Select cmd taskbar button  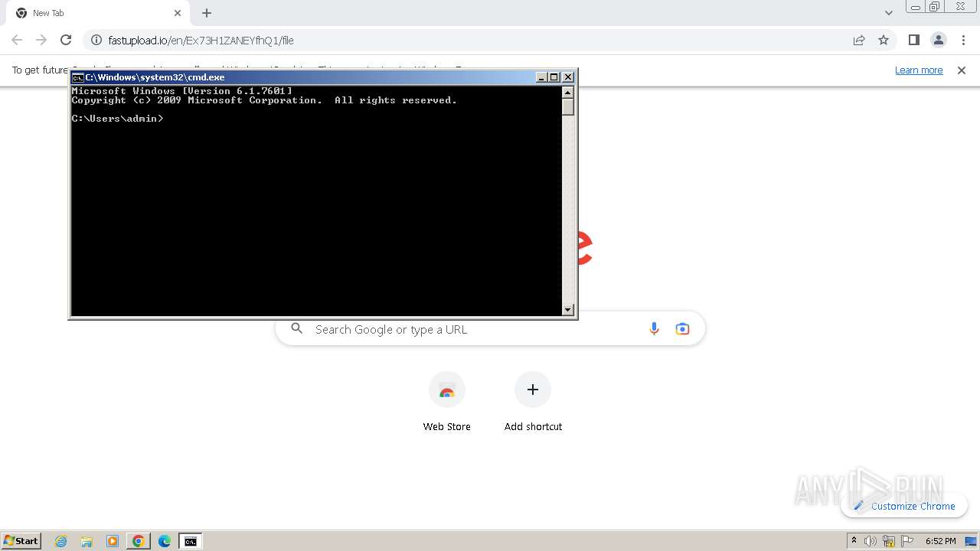[190, 541]
